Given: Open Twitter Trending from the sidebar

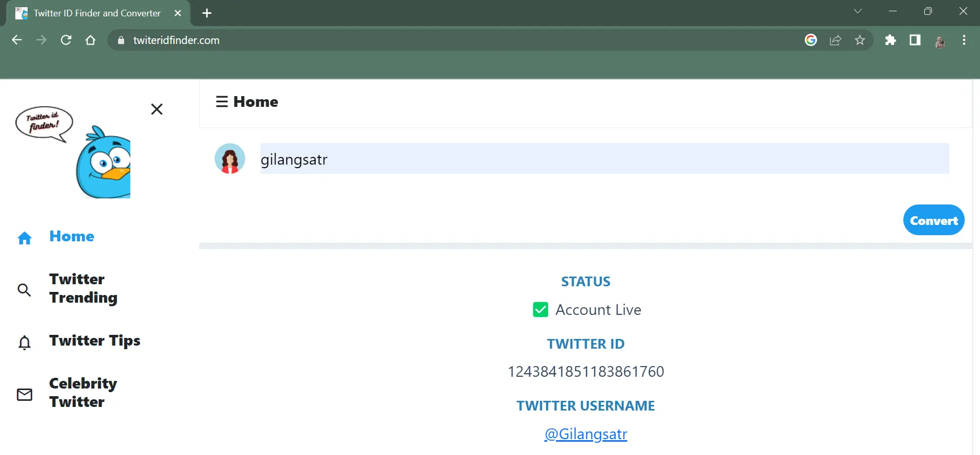Looking at the screenshot, I should (83, 288).
